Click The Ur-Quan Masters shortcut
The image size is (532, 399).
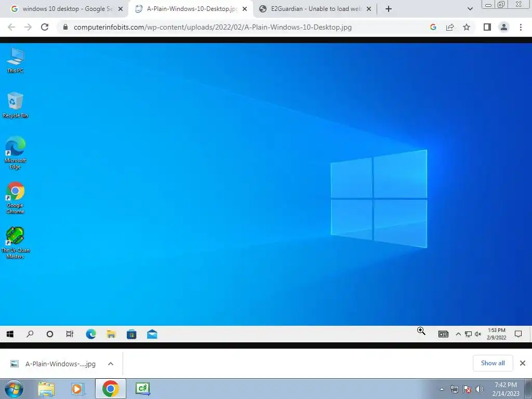point(15,243)
